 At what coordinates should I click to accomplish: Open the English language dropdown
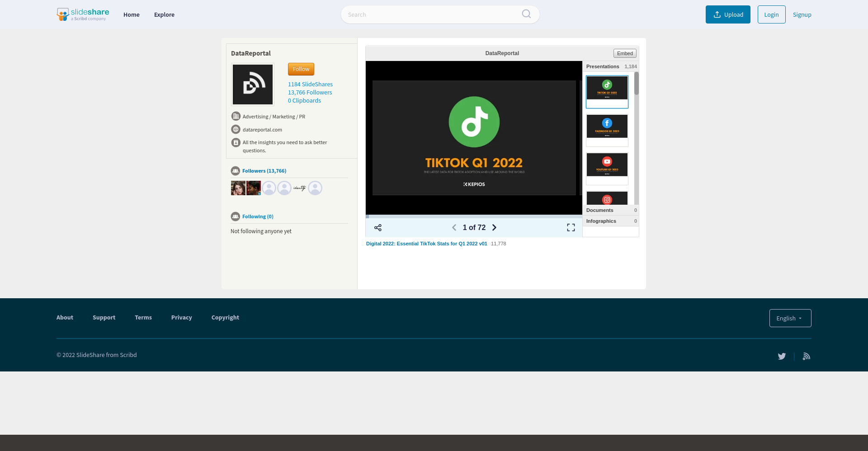coord(790,318)
